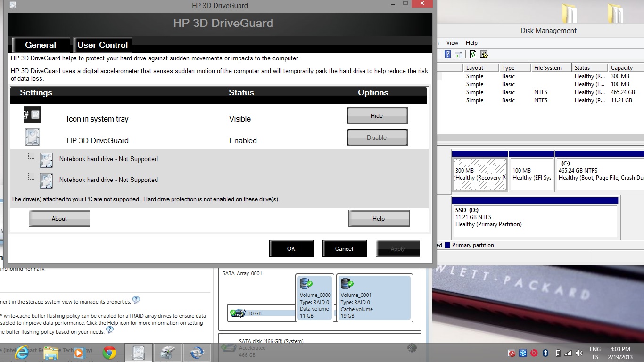Select the C: 465.24 GB NTFS partition
The image size is (644, 362).
tap(599, 174)
